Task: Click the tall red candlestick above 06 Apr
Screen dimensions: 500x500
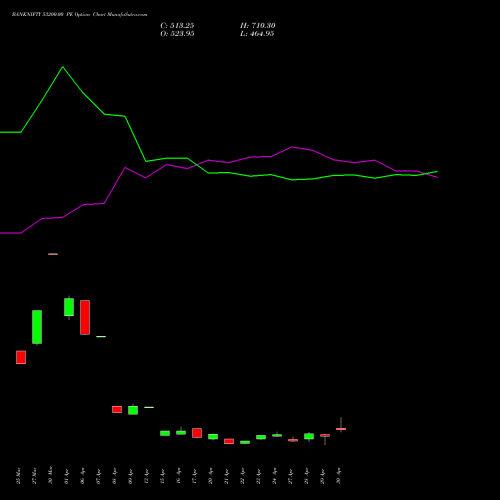Action: (x=85, y=317)
